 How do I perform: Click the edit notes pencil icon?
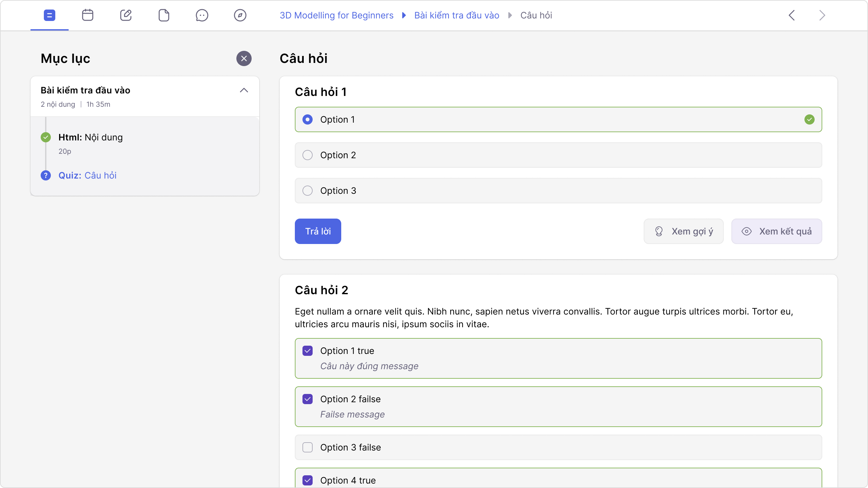pos(126,15)
